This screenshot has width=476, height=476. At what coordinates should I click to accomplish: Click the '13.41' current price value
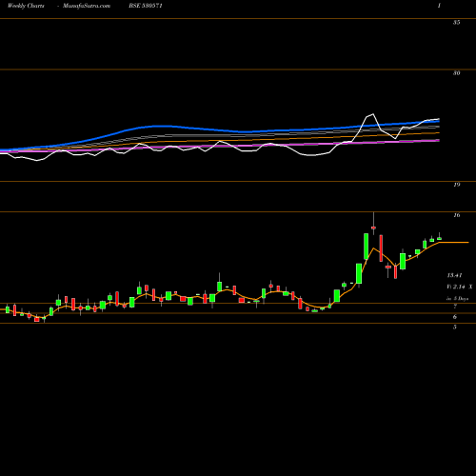point(454,275)
